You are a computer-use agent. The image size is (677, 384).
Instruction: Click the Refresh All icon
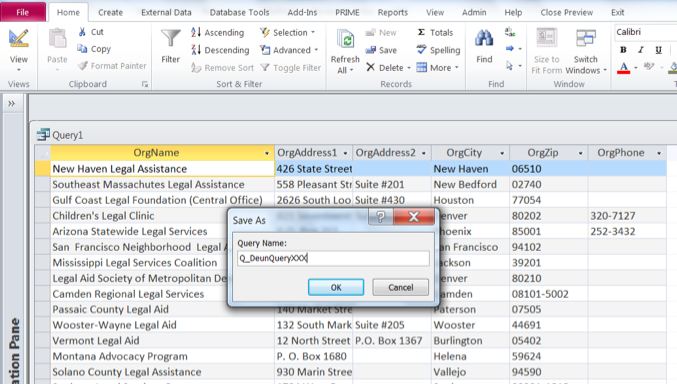[345, 40]
